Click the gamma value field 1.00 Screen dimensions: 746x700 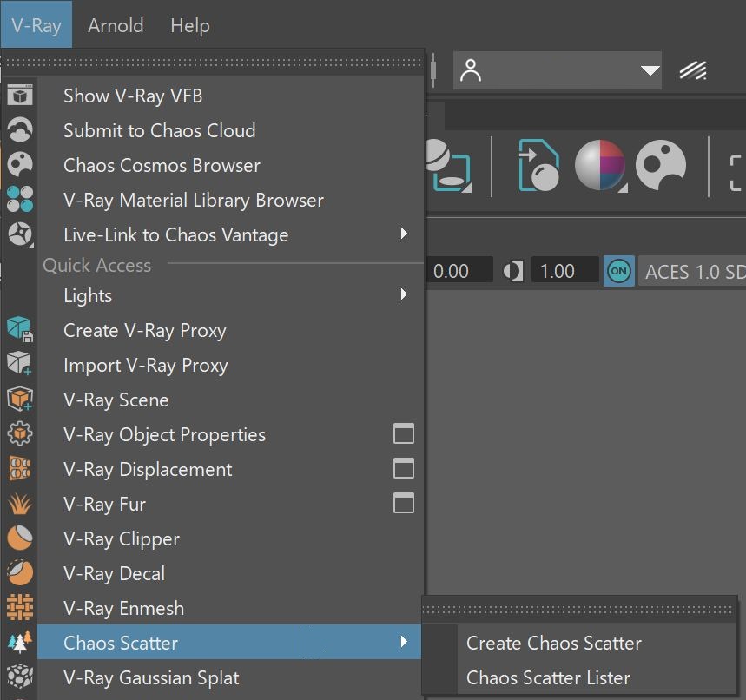point(564,270)
